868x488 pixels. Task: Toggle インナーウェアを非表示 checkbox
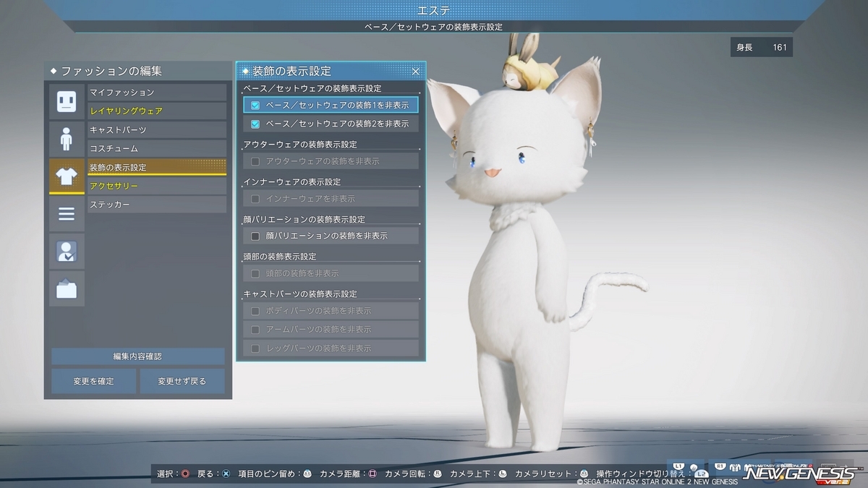(x=255, y=199)
